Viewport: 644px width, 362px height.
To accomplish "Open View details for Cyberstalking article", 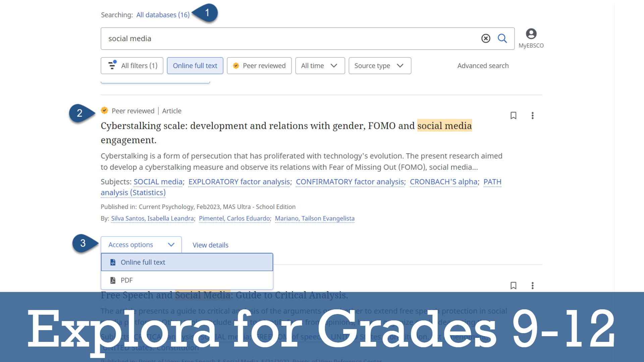I will (x=210, y=245).
